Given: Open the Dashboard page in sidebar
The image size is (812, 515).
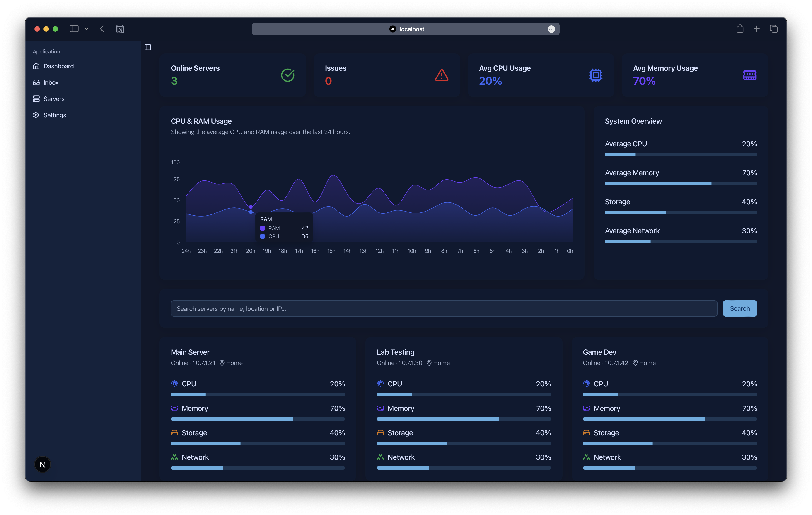Looking at the screenshot, I should pyautogui.click(x=53, y=66).
